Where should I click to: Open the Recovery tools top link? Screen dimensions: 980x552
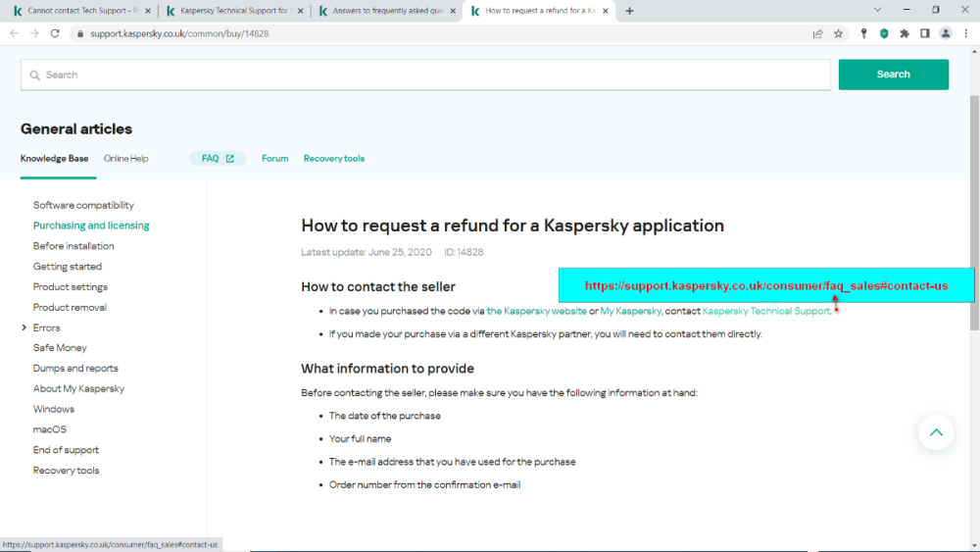pyautogui.click(x=334, y=158)
